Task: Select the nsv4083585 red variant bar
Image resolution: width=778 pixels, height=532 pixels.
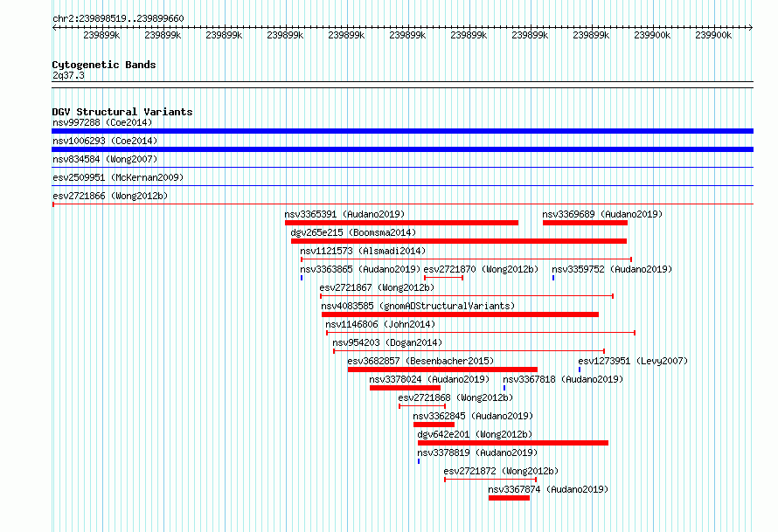Action: [x=460, y=314]
